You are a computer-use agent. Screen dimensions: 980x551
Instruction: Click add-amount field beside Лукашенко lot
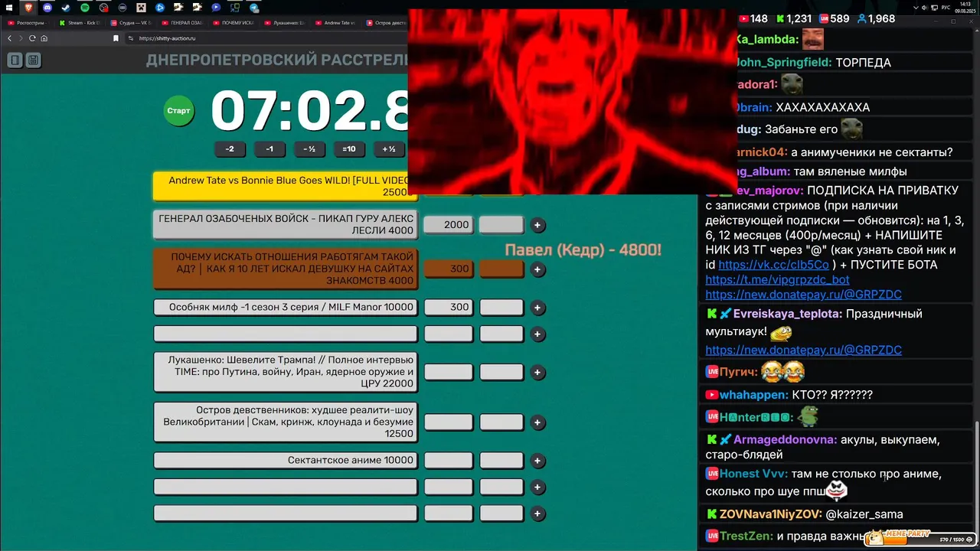(x=501, y=373)
